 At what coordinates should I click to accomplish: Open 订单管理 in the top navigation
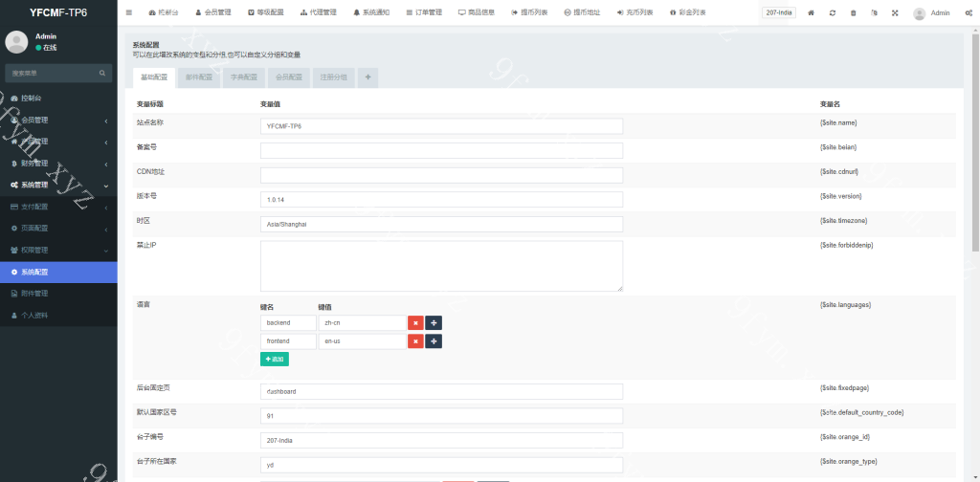pos(424,12)
